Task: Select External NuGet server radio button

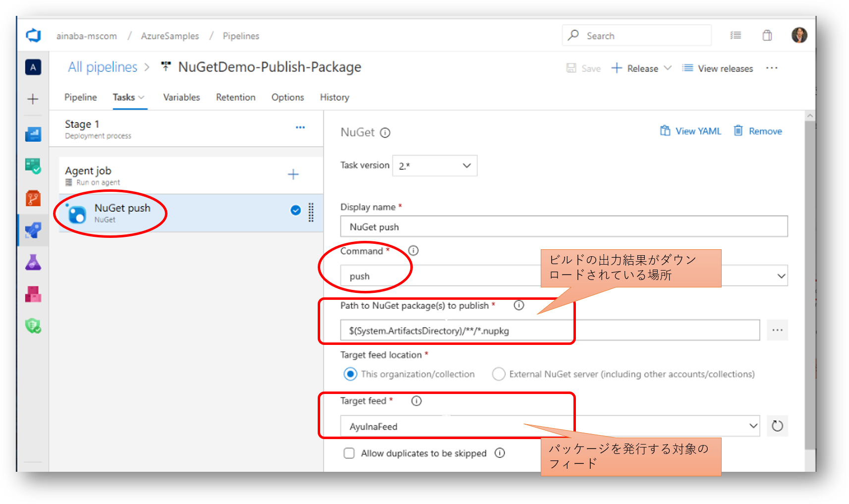Action: [499, 374]
